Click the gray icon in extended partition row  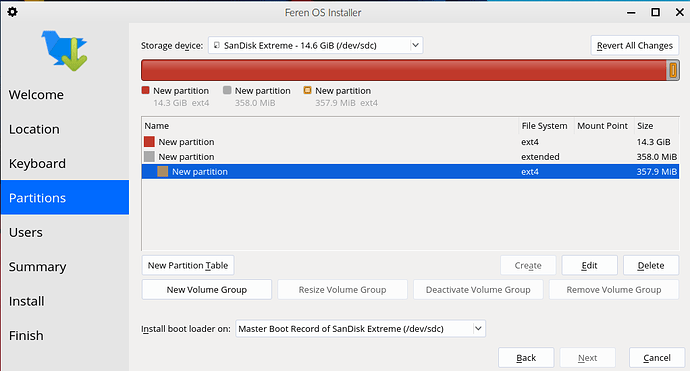point(149,157)
